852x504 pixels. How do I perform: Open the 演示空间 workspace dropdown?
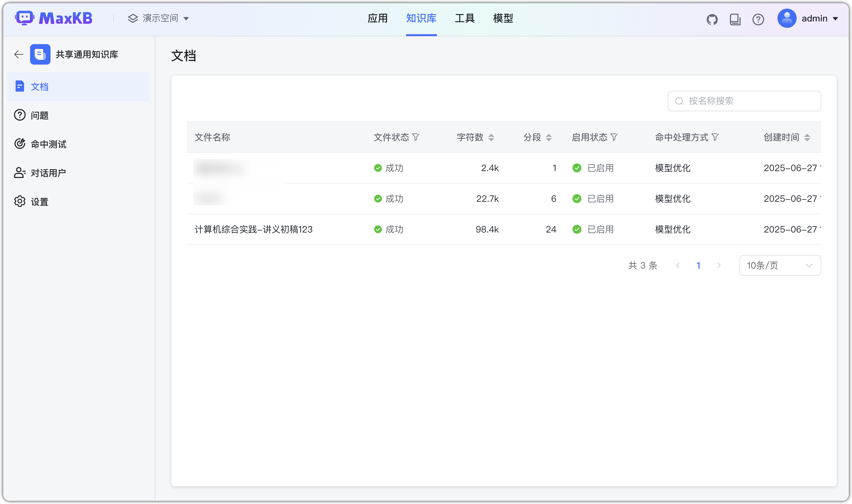[x=158, y=18]
